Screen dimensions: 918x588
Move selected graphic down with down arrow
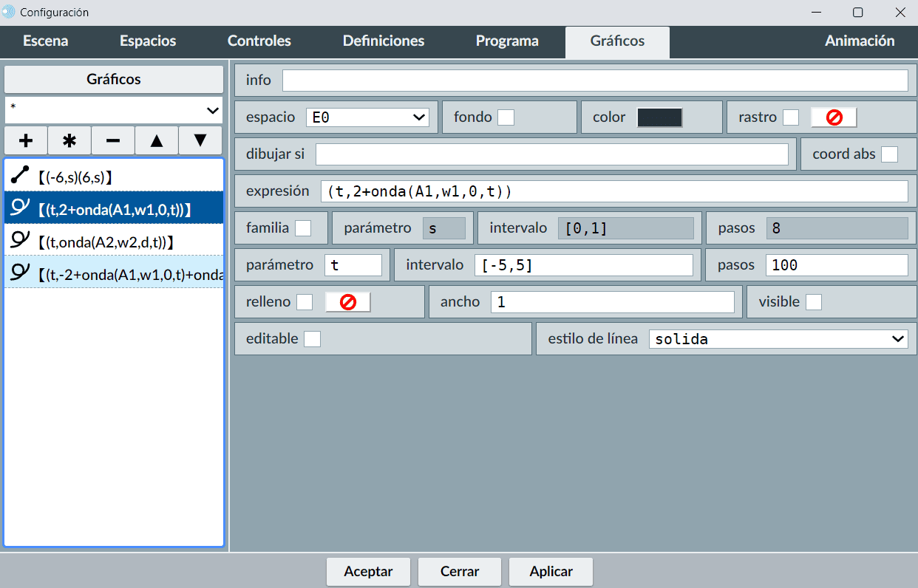(200, 140)
